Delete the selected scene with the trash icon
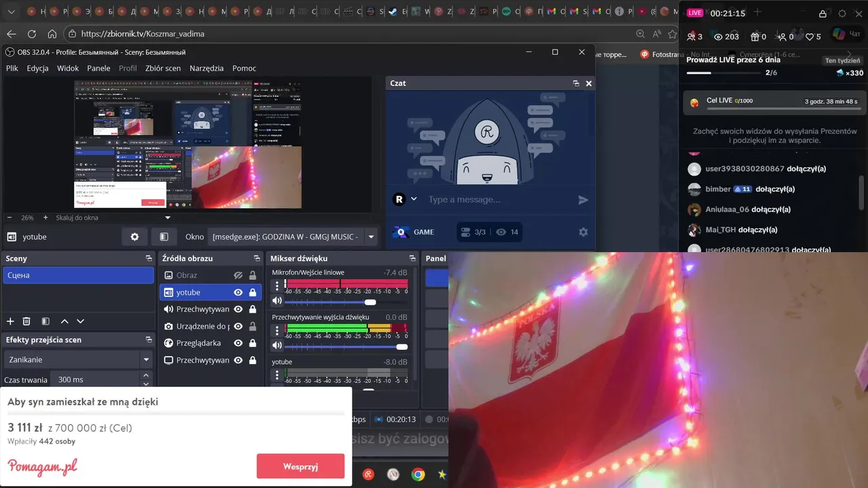Viewport: 868px width, 488px height. (26, 321)
